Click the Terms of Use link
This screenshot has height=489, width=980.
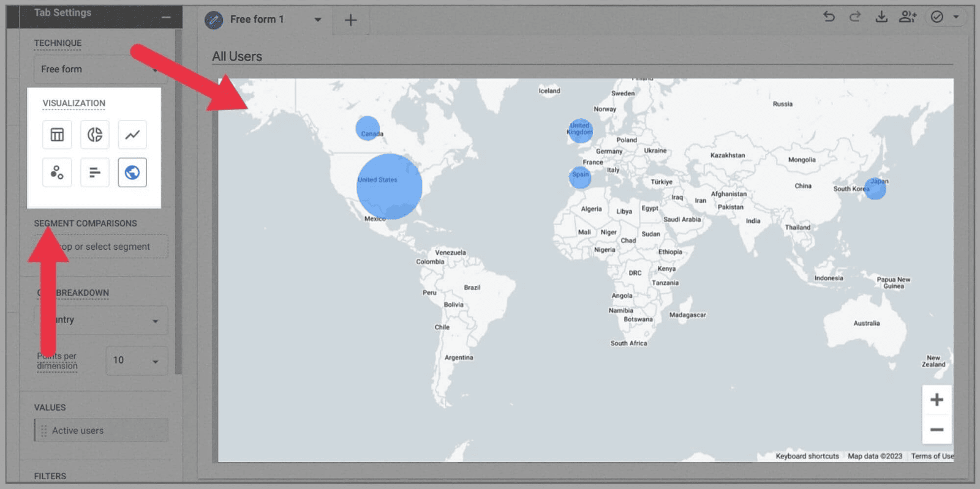pyautogui.click(x=932, y=456)
